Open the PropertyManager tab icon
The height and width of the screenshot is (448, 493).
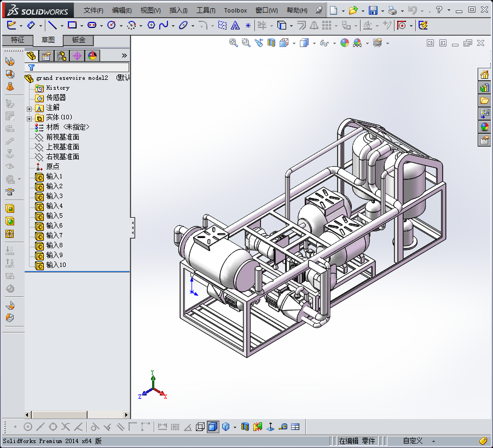47,55
